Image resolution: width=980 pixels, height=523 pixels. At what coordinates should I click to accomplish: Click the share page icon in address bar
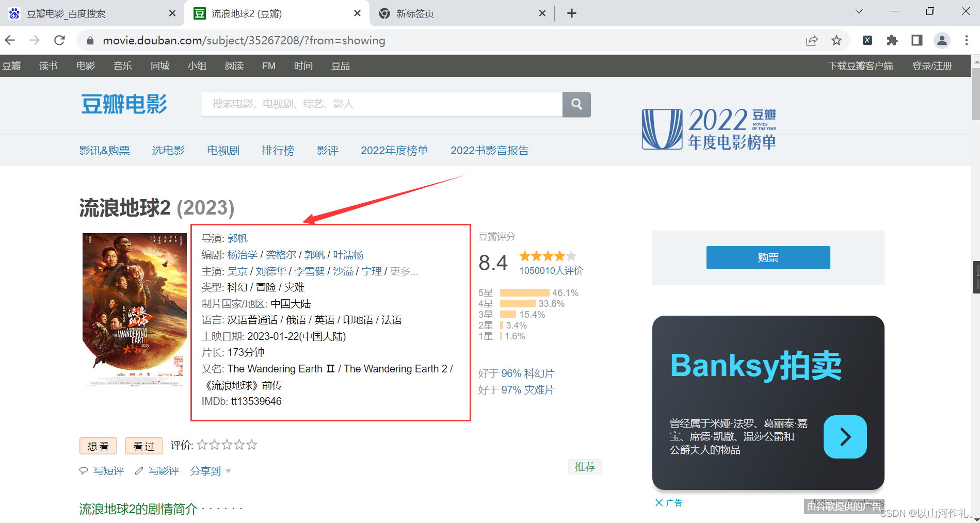pos(812,40)
